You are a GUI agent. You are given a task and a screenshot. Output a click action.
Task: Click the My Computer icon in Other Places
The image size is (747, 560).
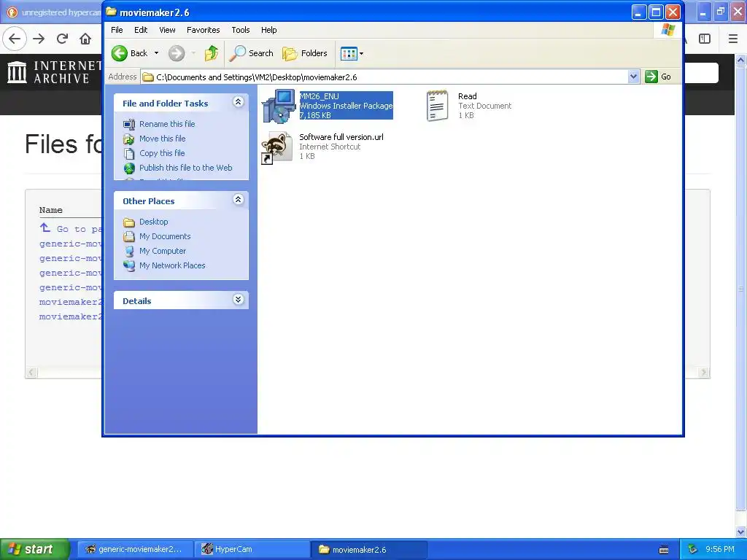129,252
